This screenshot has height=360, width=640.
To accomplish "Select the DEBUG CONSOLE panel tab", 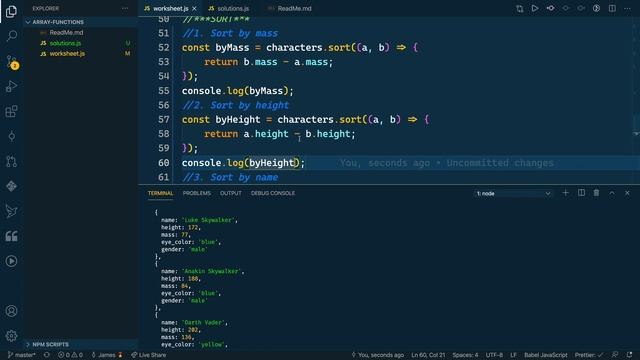I will coord(273,193).
